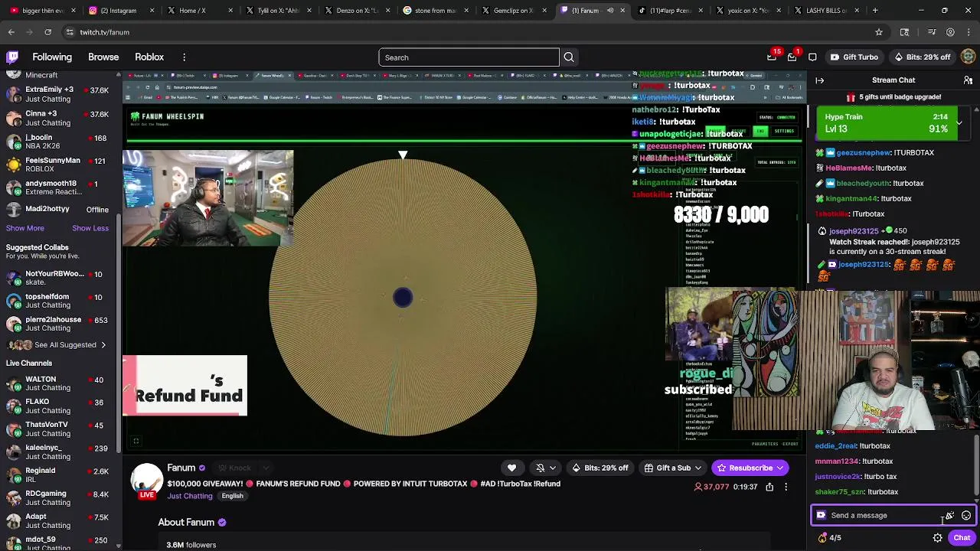The image size is (980, 551).
Task: Open the emote picker in chat
Action: (966, 516)
